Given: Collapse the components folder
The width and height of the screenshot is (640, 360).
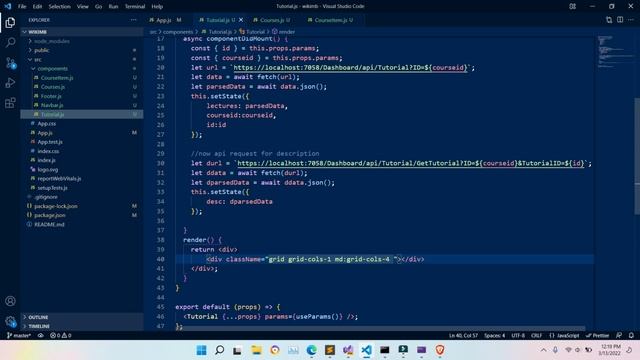Looking at the screenshot, I should pyautogui.click(x=82, y=69).
